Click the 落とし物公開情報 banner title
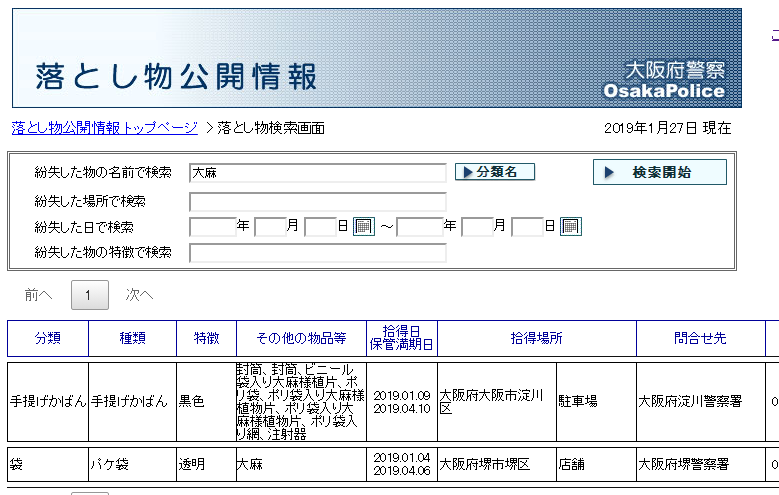The width and height of the screenshot is (779, 495). coord(176,77)
